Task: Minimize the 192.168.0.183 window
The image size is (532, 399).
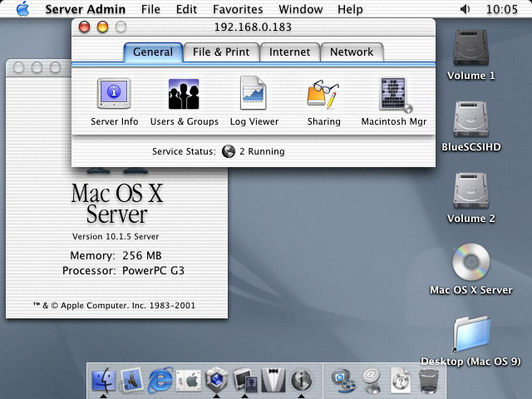Action: 103,27
